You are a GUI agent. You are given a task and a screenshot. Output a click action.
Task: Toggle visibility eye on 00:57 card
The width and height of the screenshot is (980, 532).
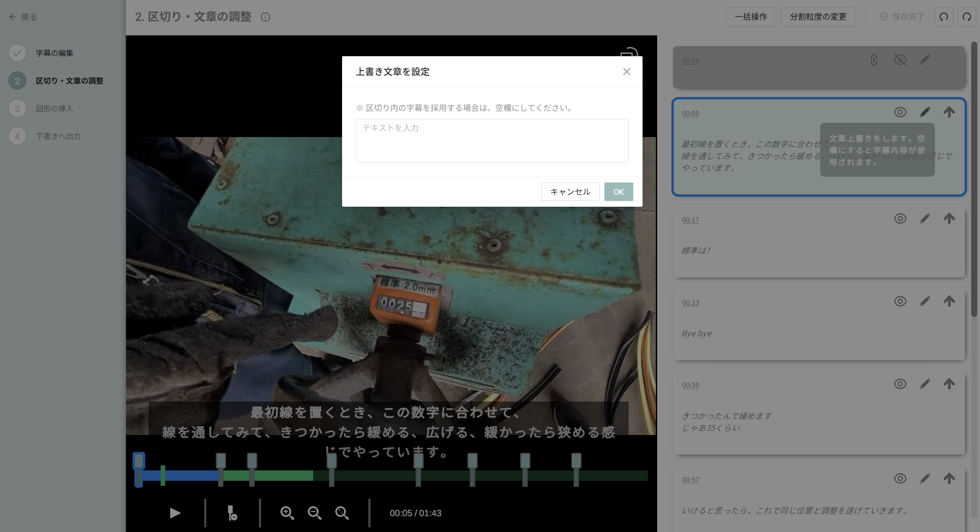pos(900,478)
